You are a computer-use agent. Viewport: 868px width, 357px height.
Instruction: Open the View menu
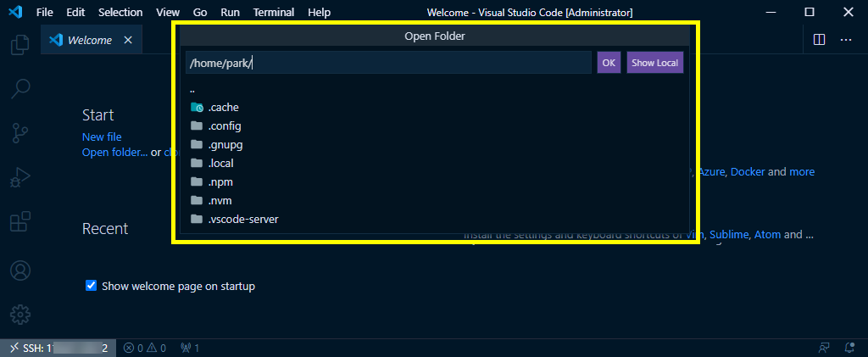pos(168,12)
